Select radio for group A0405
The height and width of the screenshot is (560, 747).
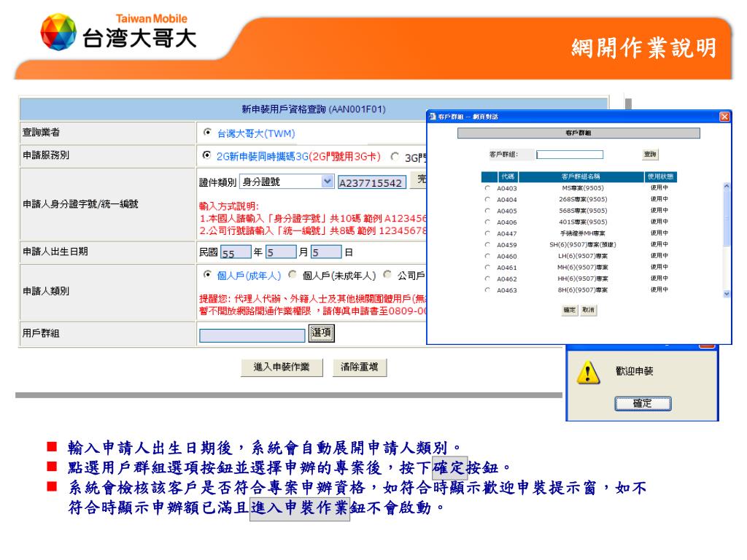coord(487,211)
